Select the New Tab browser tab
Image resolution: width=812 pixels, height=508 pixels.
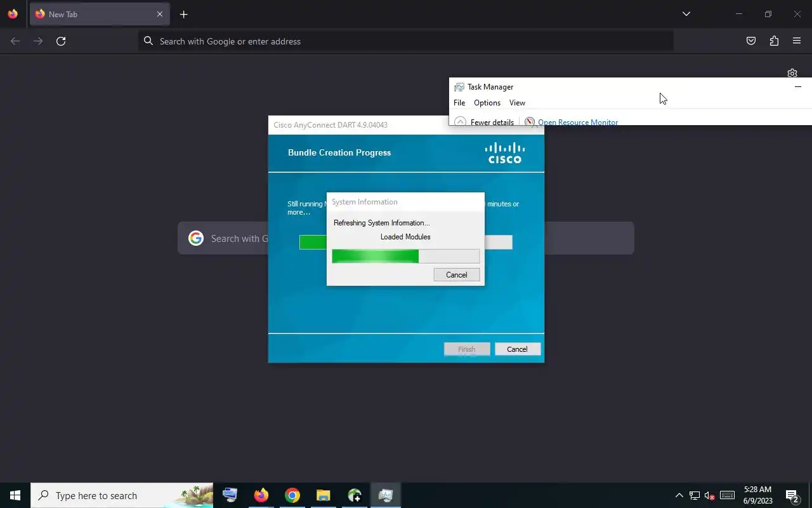click(100, 14)
